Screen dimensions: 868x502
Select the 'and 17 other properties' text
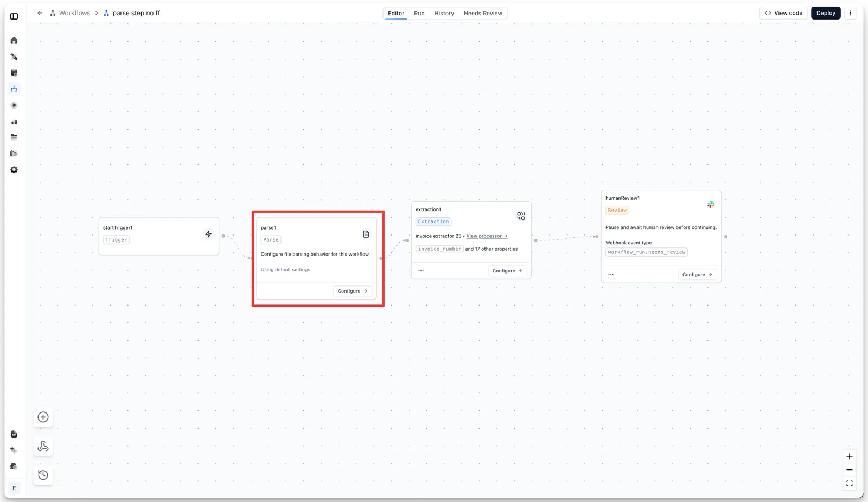coord(492,249)
